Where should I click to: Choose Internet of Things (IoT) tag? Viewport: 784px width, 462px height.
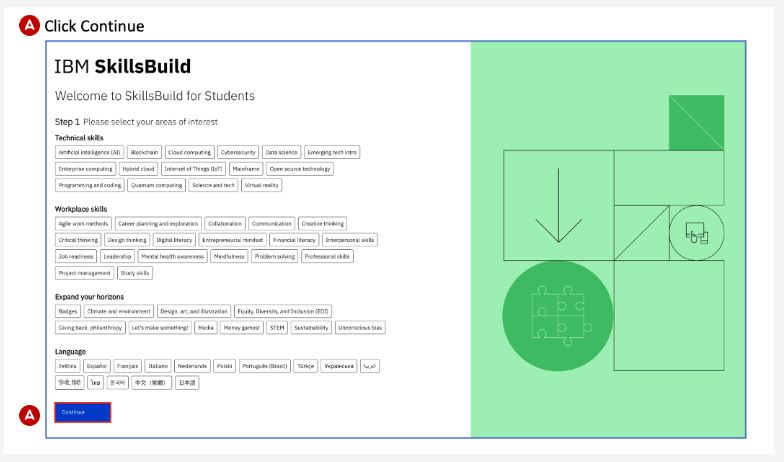point(194,169)
